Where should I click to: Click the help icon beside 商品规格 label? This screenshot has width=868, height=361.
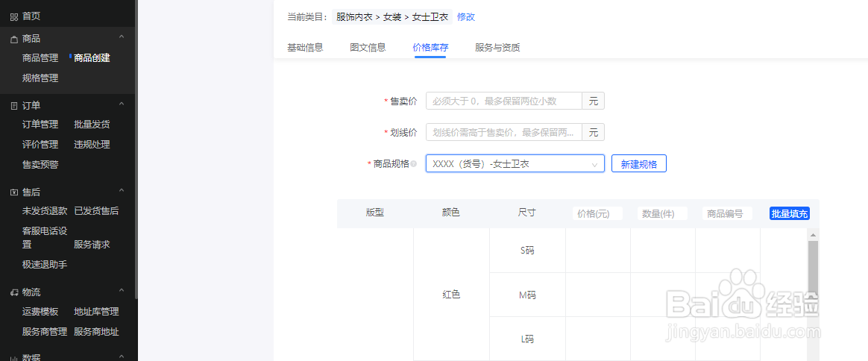pyautogui.click(x=414, y=164)
